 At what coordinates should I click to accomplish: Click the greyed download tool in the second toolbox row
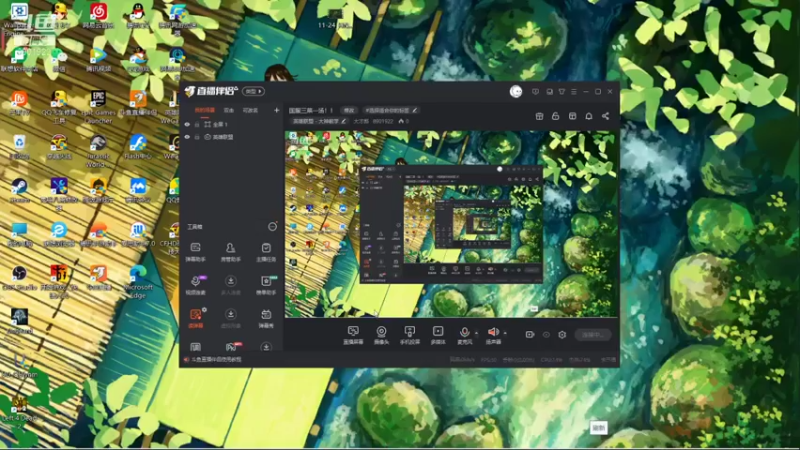click(231, 285)
